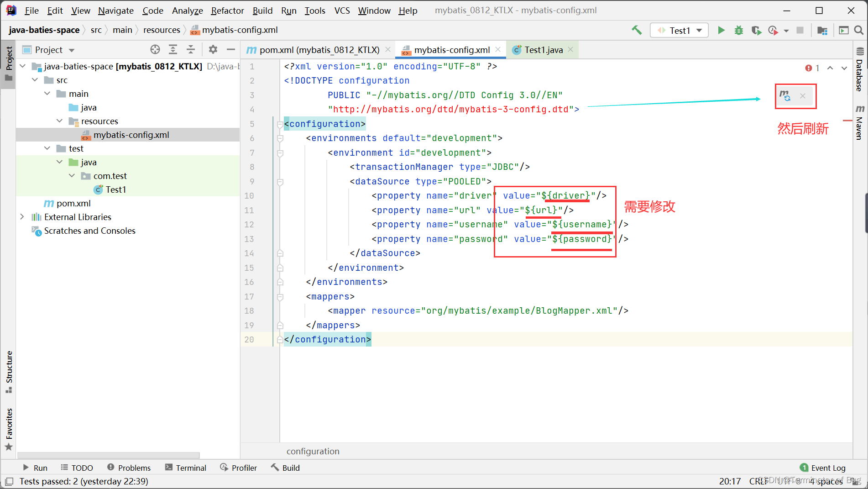Collapse the test folder node
The height and width of the screenshot is (489, 868).
click(x=47, y=148)
